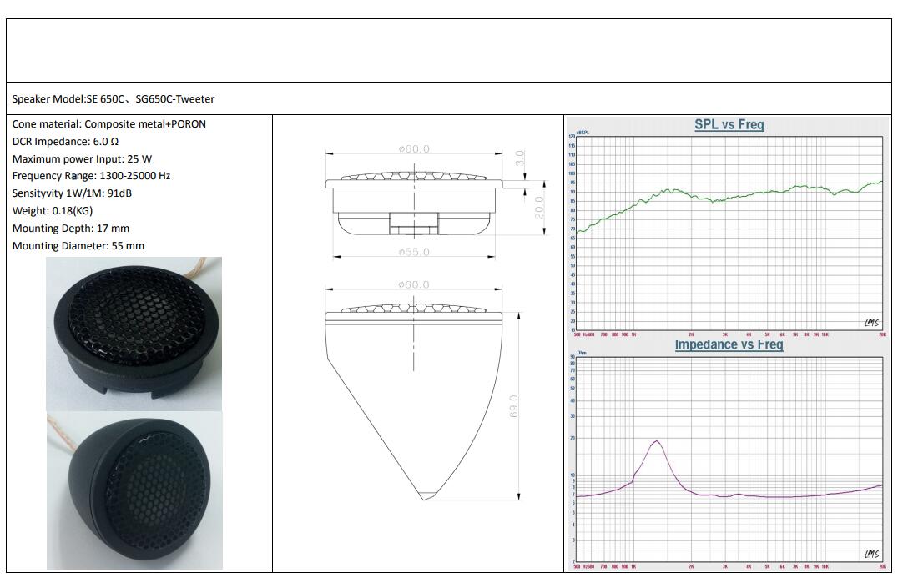Image resolution: width=903 pixels, height=588 pixels.
Task: Click the LMS logo in SPL chart
Action: click(x=871, y=323)
